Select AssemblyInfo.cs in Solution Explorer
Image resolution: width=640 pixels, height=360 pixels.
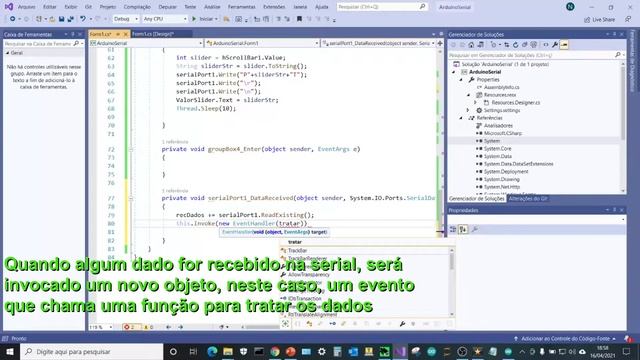tap(502, 87)
